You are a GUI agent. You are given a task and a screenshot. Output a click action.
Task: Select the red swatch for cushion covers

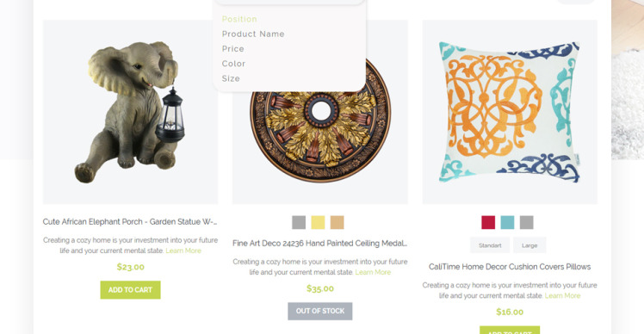[488, 222]
